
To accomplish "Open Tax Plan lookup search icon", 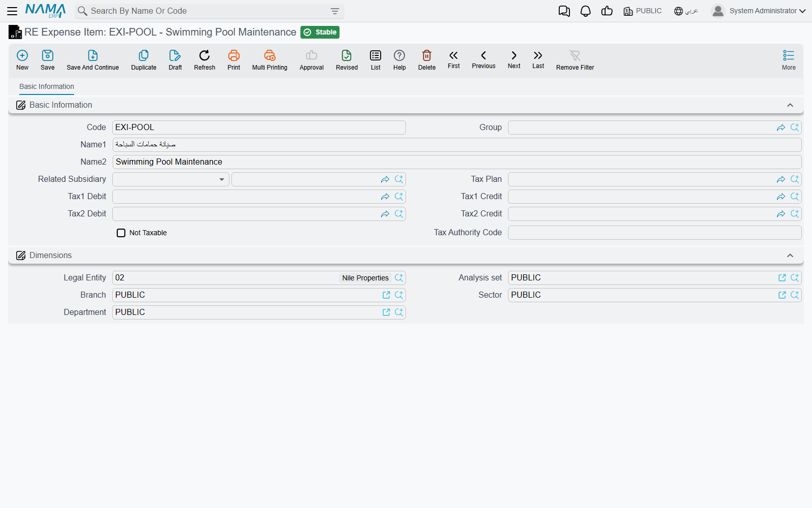I will [795, 179].
